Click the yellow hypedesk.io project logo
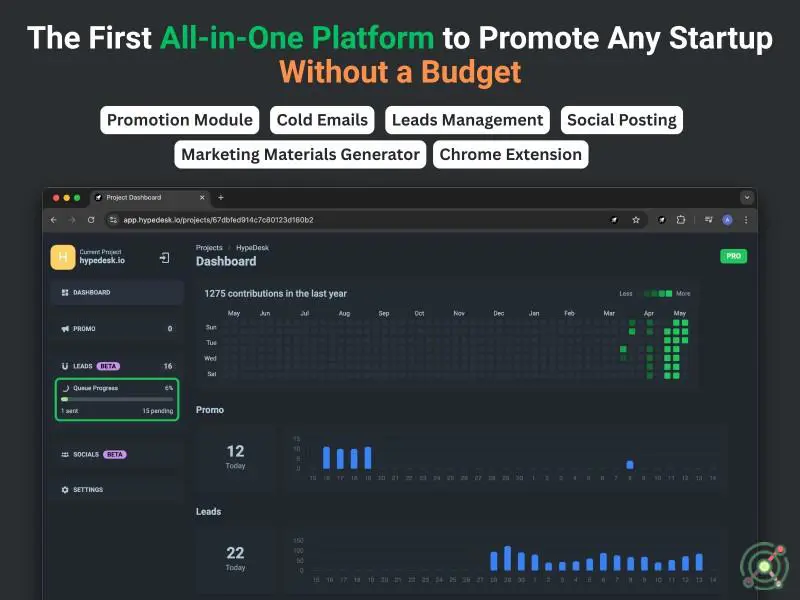Image resolution: width=800 pixels, height=600 pixels. click(63, 258)
